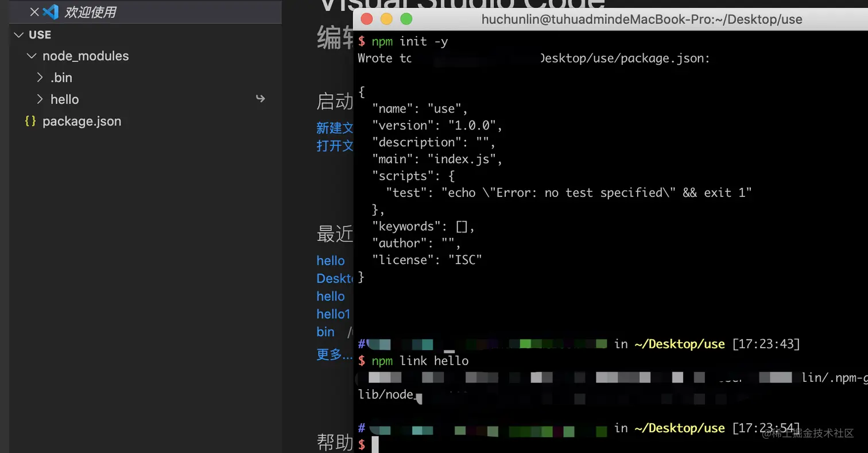868x453 pixels.
Task: Click the "scripts": { line
Action: click(x=413, y=176)
